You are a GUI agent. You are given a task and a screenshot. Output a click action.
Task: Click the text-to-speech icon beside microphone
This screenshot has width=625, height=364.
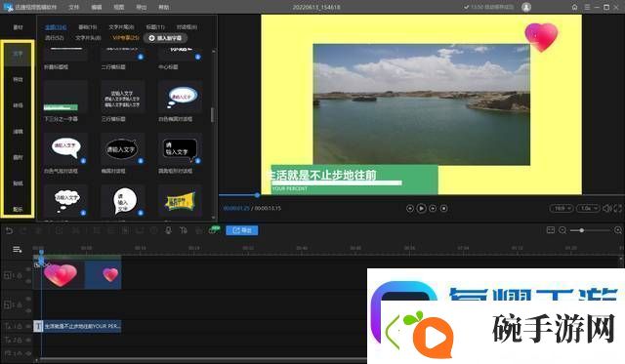[184, 230]
